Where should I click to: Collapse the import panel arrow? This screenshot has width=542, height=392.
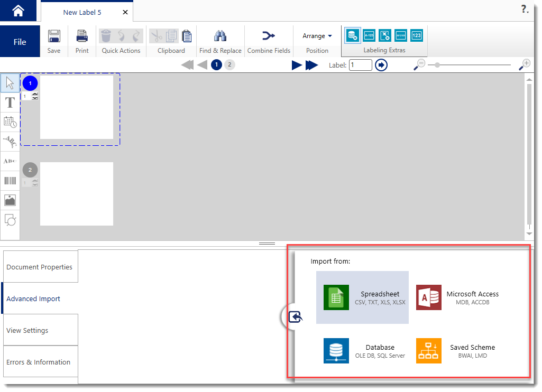pyautogui.click(x=295, y=316)
